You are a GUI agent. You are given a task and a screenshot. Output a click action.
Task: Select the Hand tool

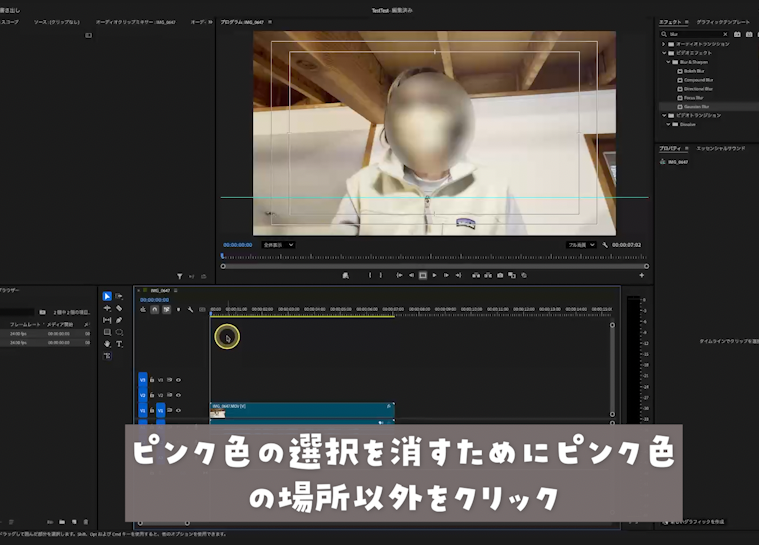107,344
